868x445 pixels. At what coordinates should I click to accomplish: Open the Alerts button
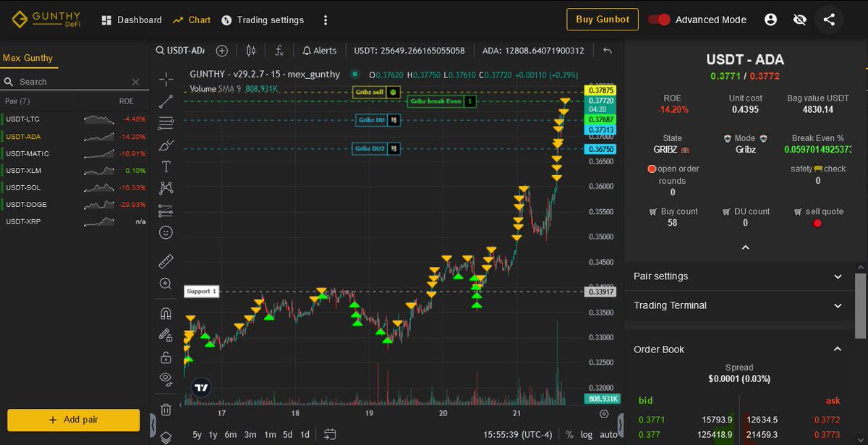319,51
